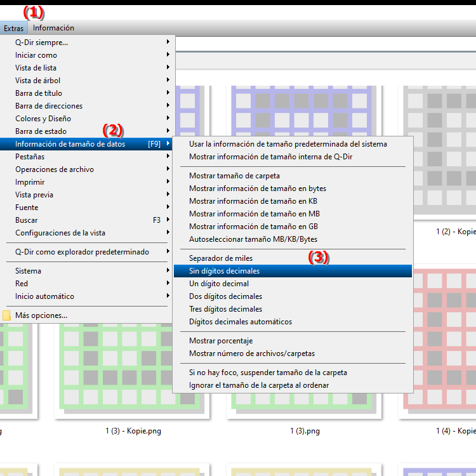Open Pestañas submenu
Image resolution: width=476 pixels, height=476 pixels.
87,157
